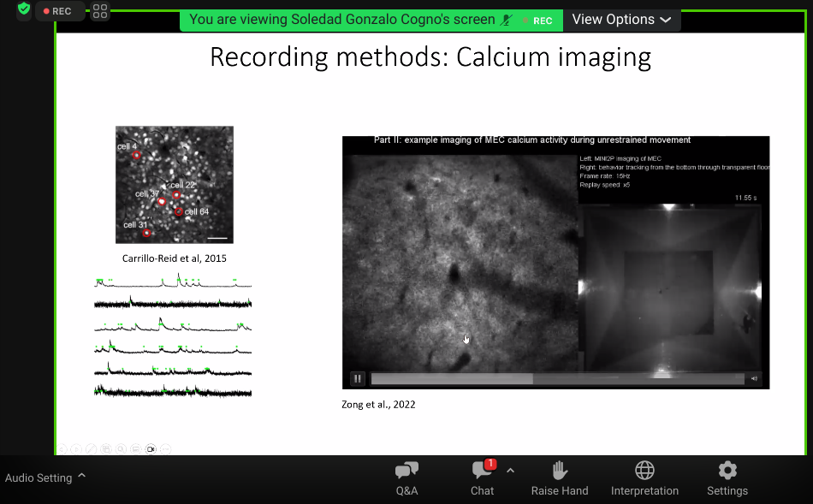Image resolution: width=813 pixels, height=504 pixels.
Task: Select the pen annotation tool on slide
Action: click(x=91, y=448)
